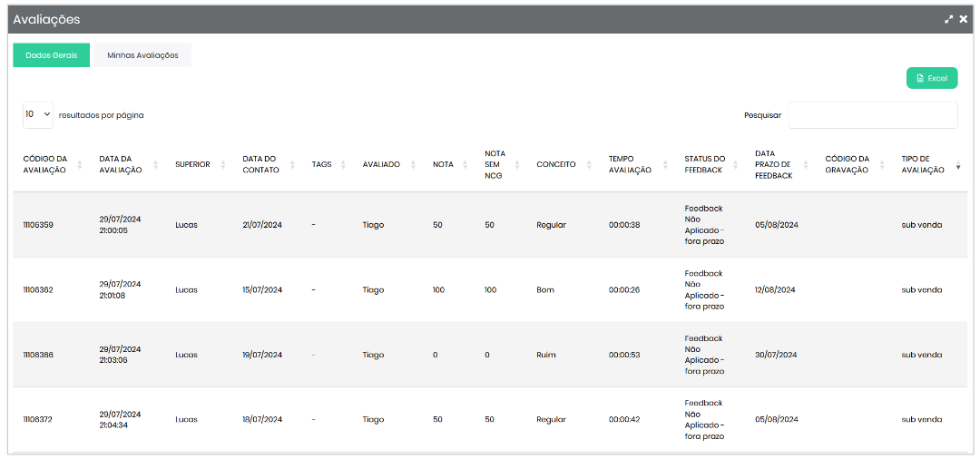
Task: Sort by Status do Feedback column icon
Action: tap(736, 165)
